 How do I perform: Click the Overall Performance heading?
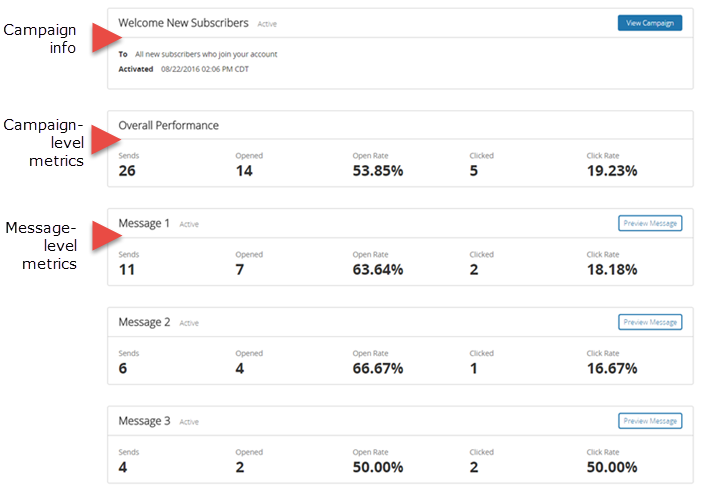[x=168, y=125]
